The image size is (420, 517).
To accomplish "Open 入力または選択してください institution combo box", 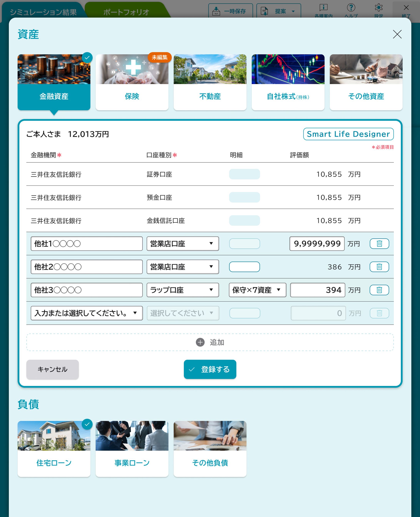I will pyautogui.click(x=87, y=313).
